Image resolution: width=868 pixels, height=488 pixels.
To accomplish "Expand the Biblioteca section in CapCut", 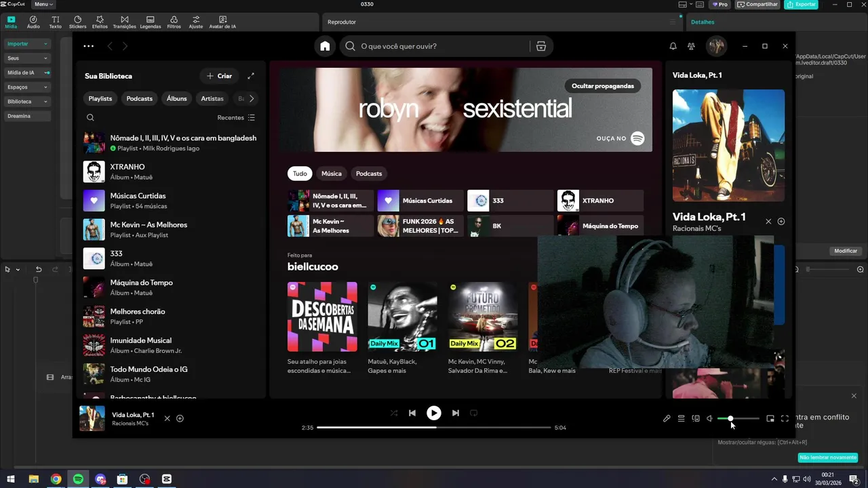I will pos(27,102).
